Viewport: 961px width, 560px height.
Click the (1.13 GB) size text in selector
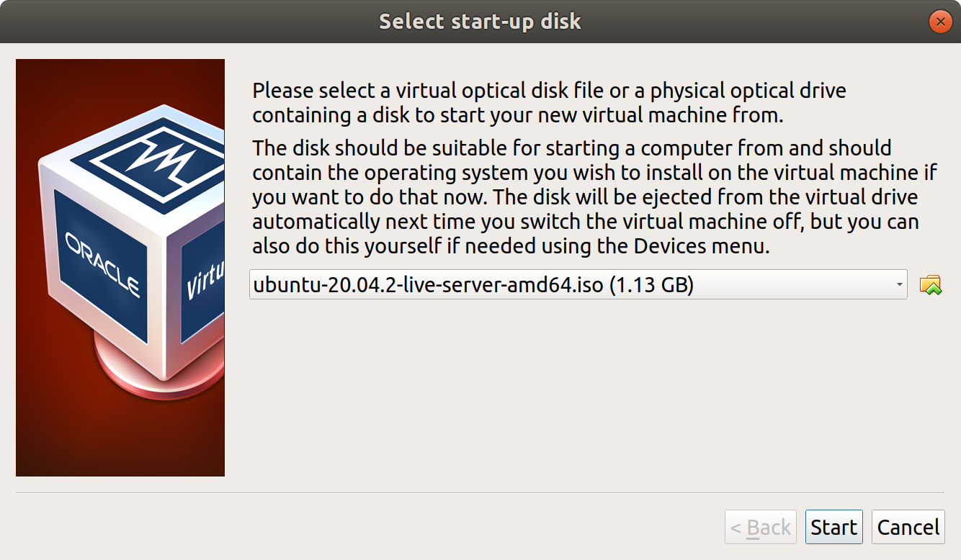pyautogui.click(x=651, y=286)
